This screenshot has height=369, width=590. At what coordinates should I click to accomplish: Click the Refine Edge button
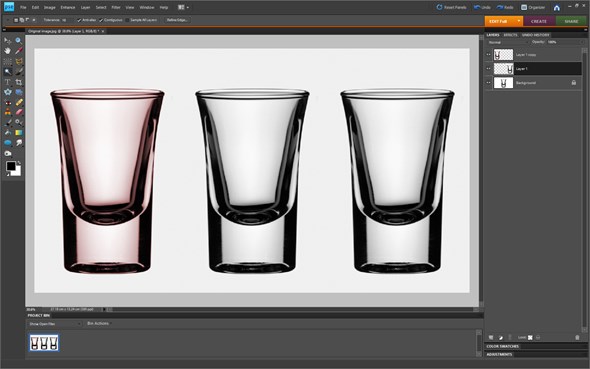coord(177,20)
